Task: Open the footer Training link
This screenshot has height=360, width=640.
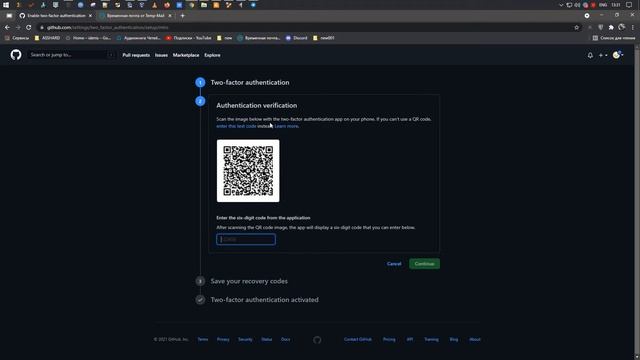Action: coord(431,339)
